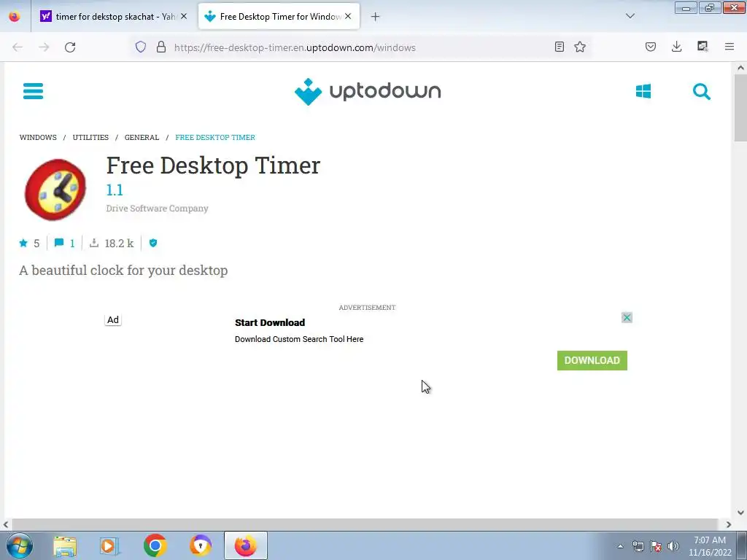The height and width of the screenshot is (560, 747).
Task: Click the downloads count icon
Action: click(94, 244)
